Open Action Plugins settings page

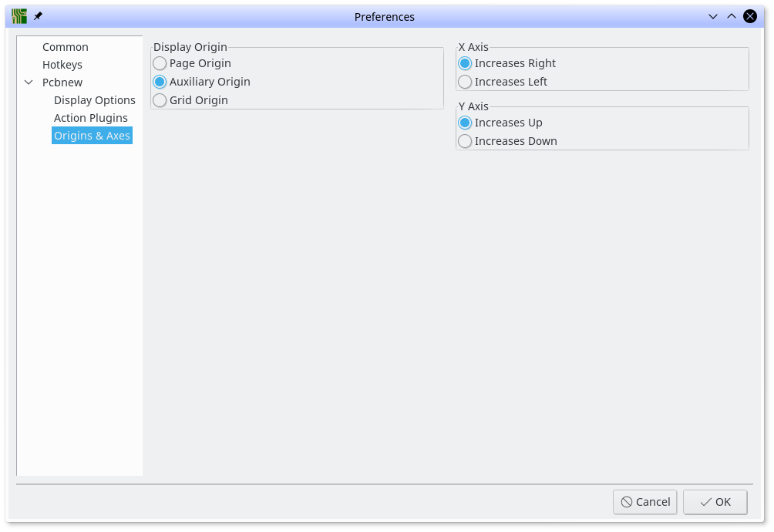click(x=91, y=118)
